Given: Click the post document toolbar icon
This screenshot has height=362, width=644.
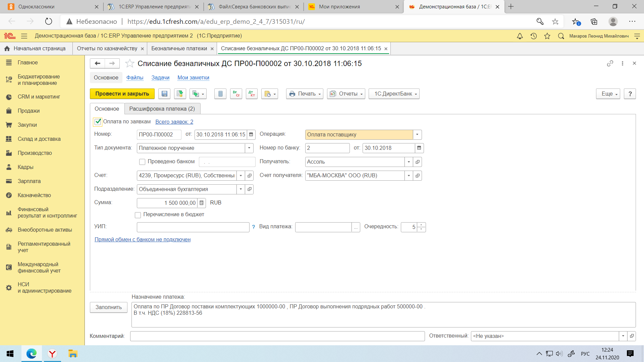Looking at the screenshot, I should coord(180,94).
